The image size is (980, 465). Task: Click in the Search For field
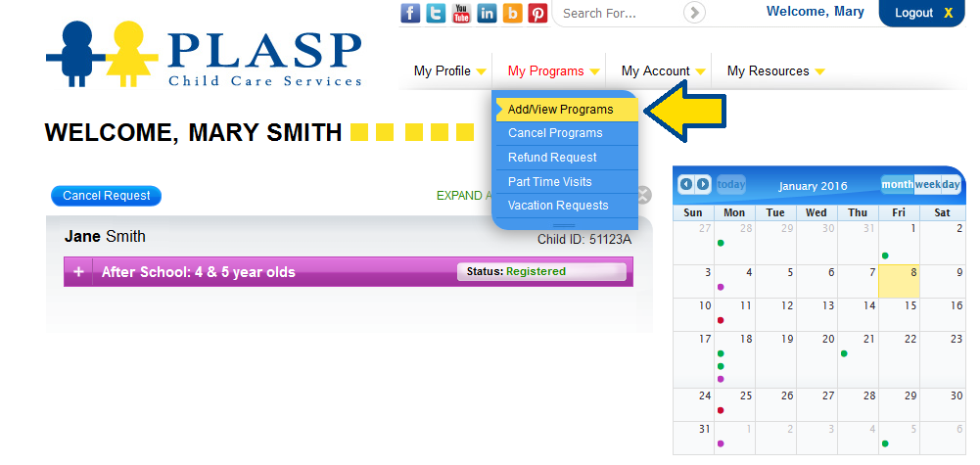pos(619,13)
